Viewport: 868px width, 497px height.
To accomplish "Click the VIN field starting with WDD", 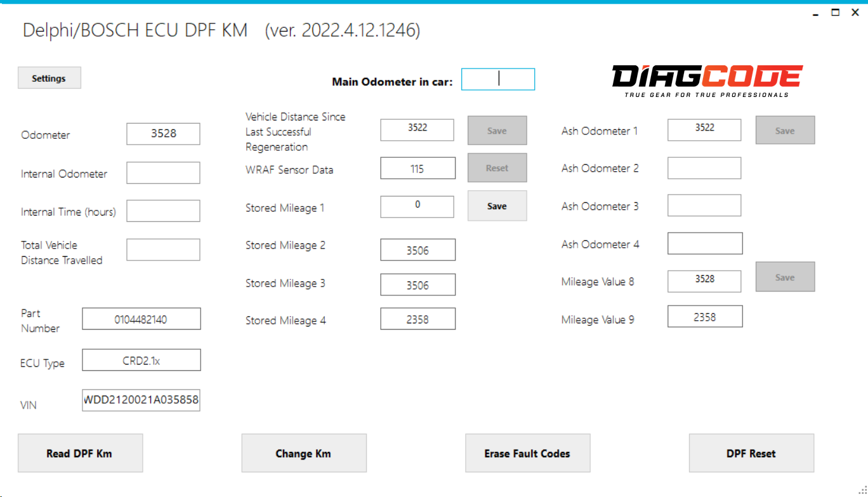I will (x=141, y=399).
